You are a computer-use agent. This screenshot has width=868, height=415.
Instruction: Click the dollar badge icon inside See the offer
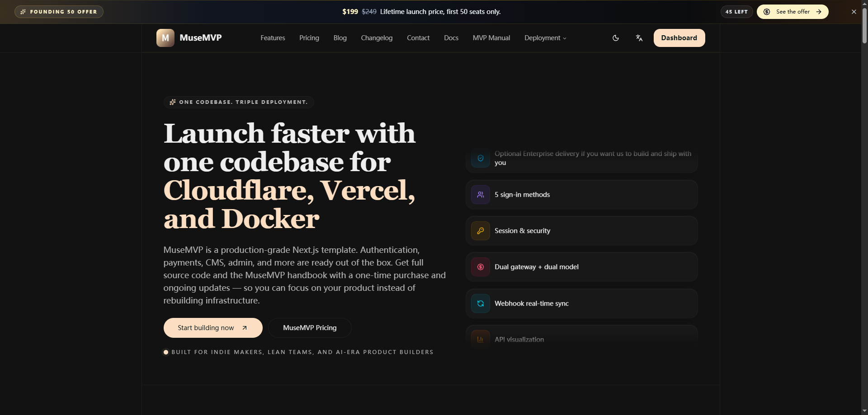coord(767,12)
